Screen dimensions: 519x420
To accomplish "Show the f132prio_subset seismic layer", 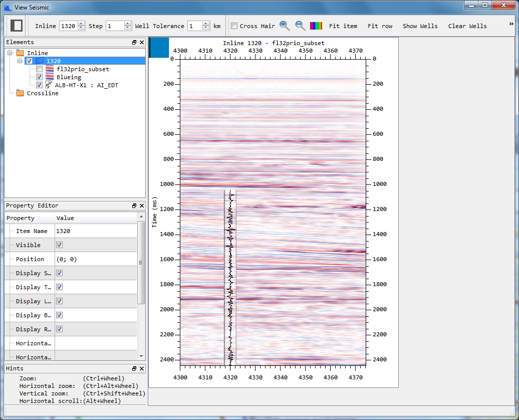I will [x=39, y=69].
